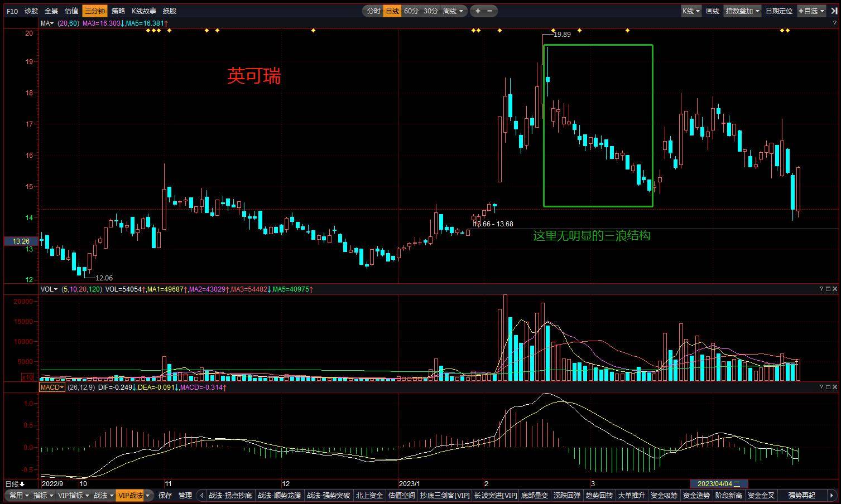Viewport: 841px width, 504px height.
Task: Select the 强势再起 tab
Action: coord(802,495)
